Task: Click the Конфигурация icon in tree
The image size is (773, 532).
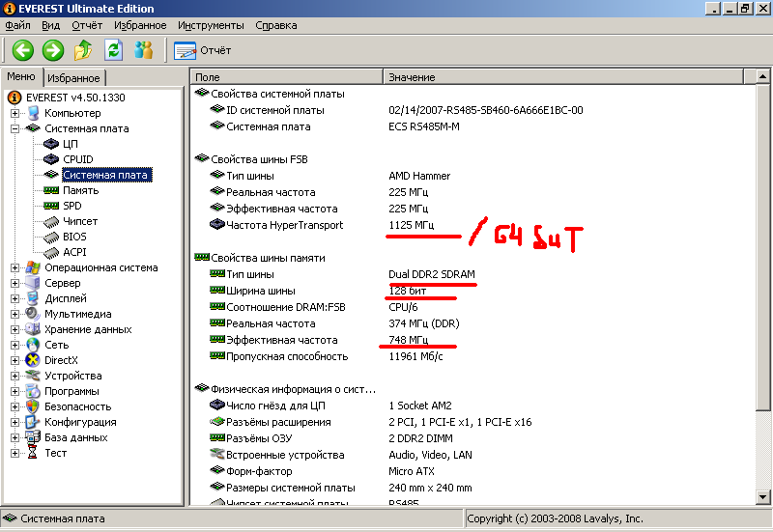Action: (33, 422)
